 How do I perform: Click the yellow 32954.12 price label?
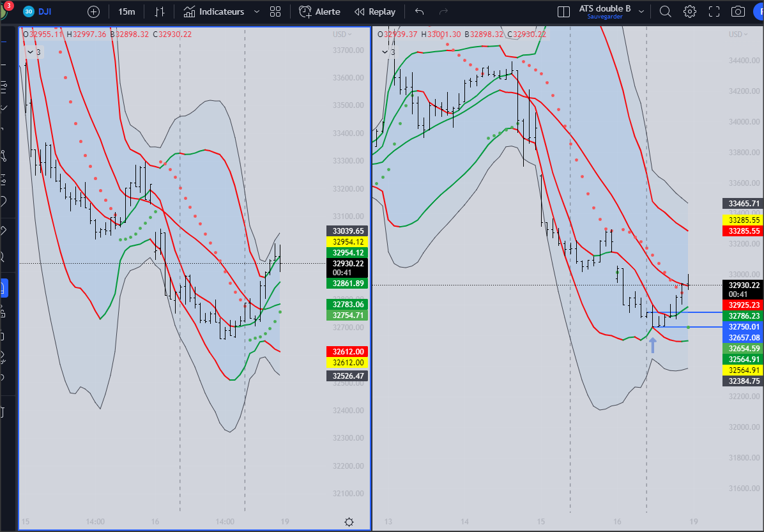click(x=348, y=241)
